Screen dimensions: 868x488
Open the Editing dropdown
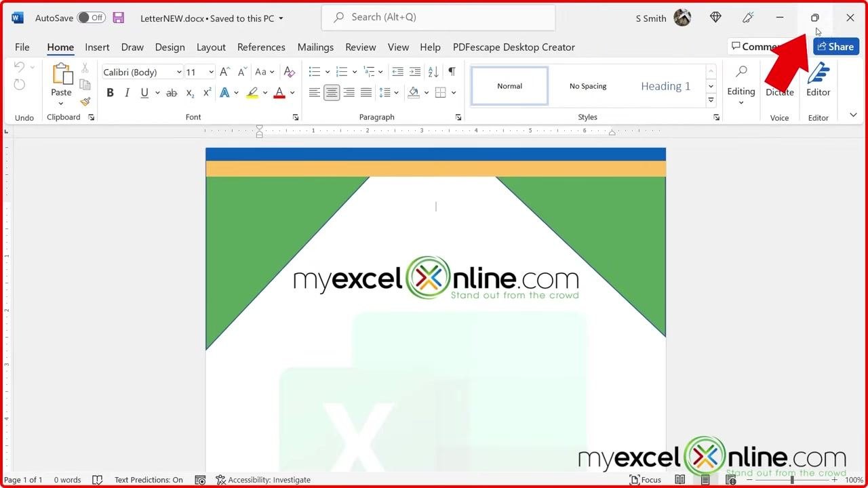pyautogui.click(x=741, y=85)
